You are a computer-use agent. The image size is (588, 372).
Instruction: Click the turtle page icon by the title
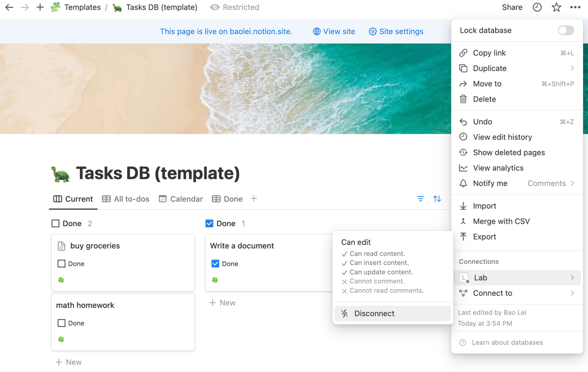60,173
